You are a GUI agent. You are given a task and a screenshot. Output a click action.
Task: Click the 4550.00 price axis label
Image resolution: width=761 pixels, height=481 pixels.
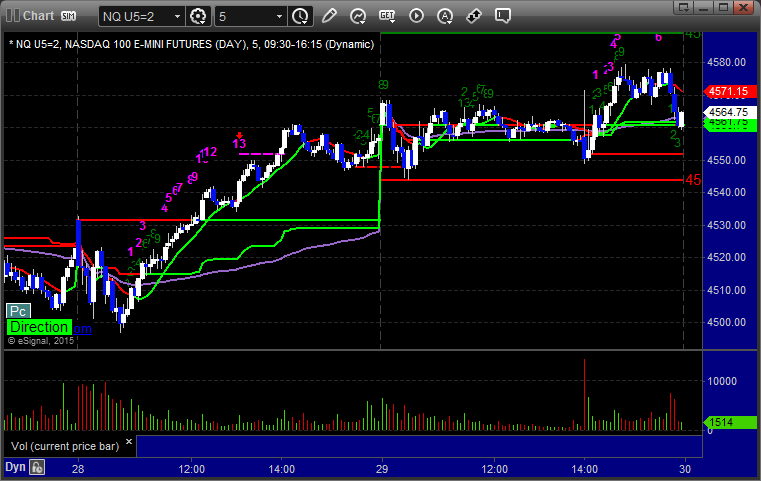726,160
